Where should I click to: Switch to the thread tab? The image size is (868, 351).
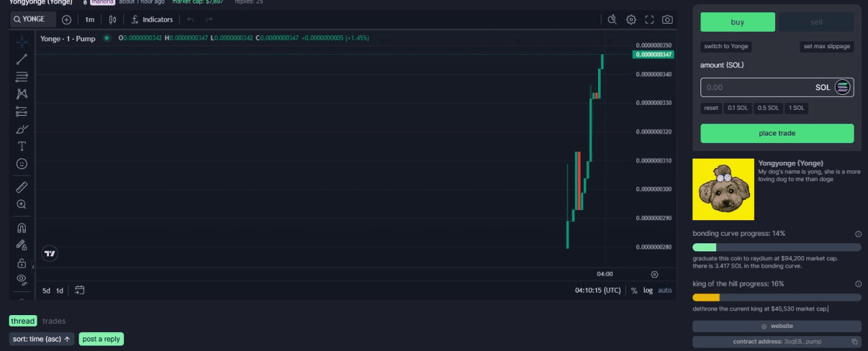coord(22,321)
